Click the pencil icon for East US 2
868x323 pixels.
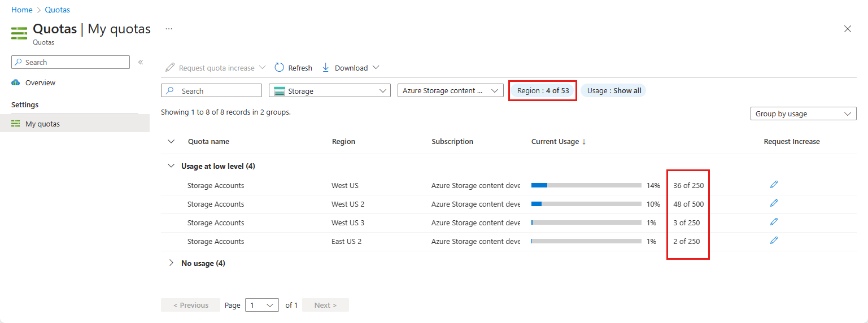pyautogui.click(x=774, y=241)
